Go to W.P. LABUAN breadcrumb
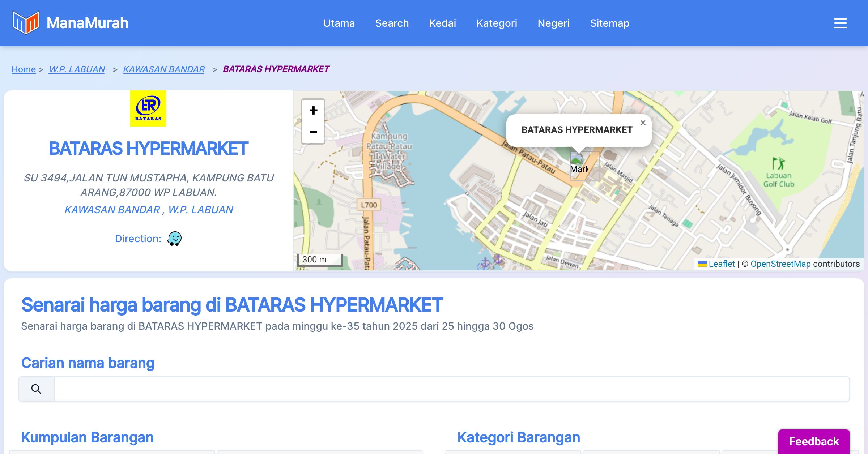Viewport: 868px width, 454px height. click(x=77, y=69)
